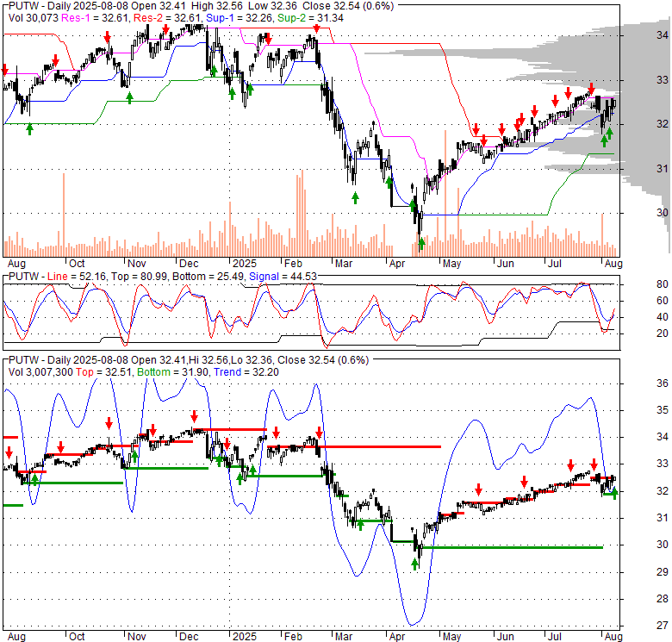672x642 pixels.
Task: Click the 28 price label on the bottom chart axis
Action: tap(663, 599)
